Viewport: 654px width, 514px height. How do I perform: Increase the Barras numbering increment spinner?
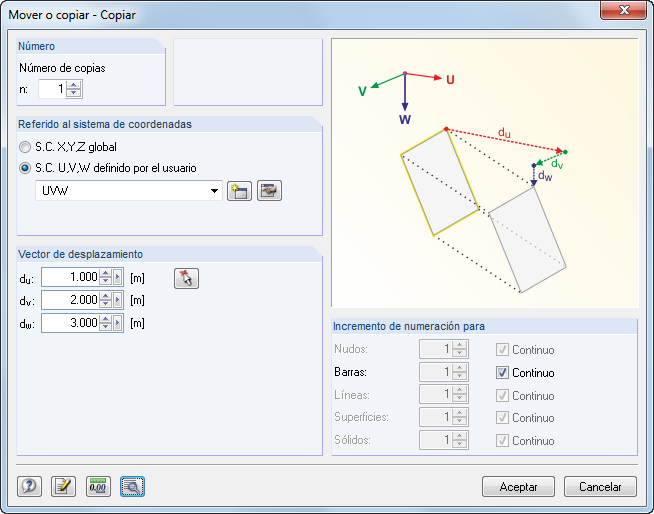pos(460,368)
